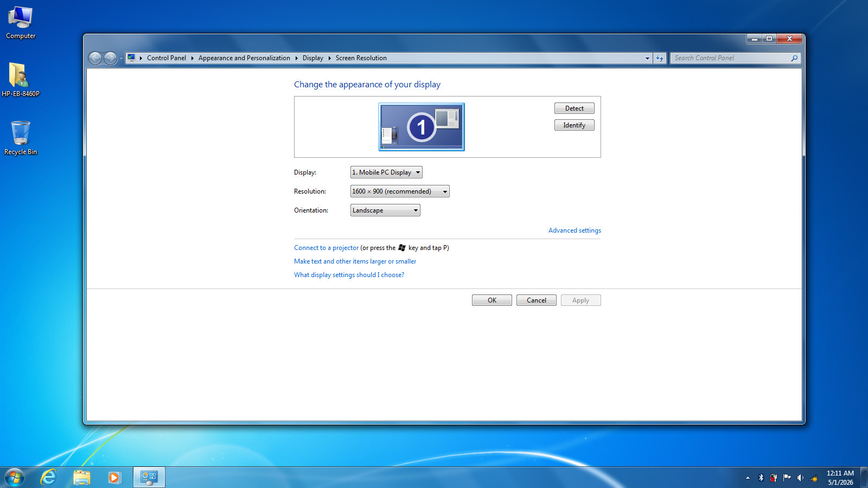Maximize the Screen Resolution window
The image size is (868, 488).
click(769, 38)
